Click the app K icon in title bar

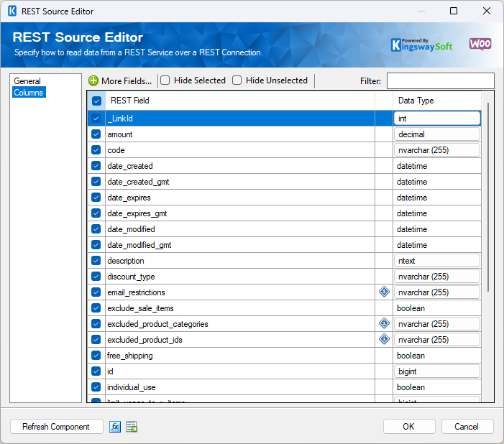pyautogui.click(x=12, y=11)
